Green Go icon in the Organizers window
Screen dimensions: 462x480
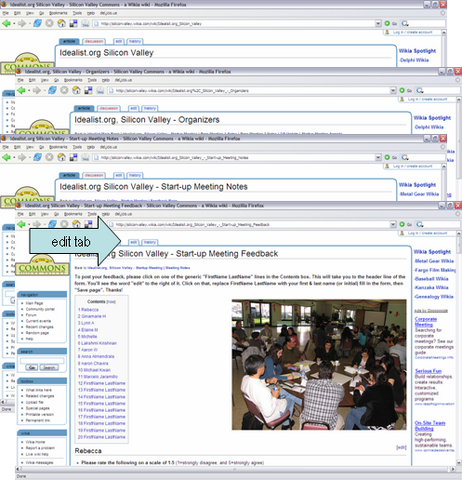(x=402, y=90)
